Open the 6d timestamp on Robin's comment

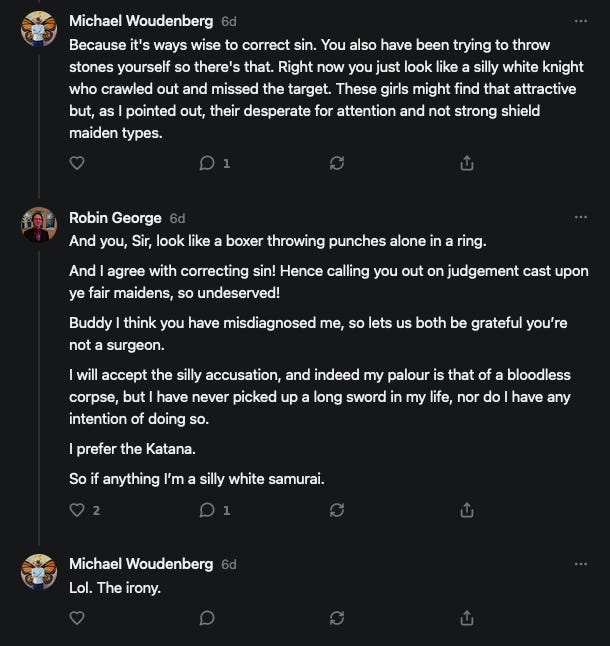[178, 218]
